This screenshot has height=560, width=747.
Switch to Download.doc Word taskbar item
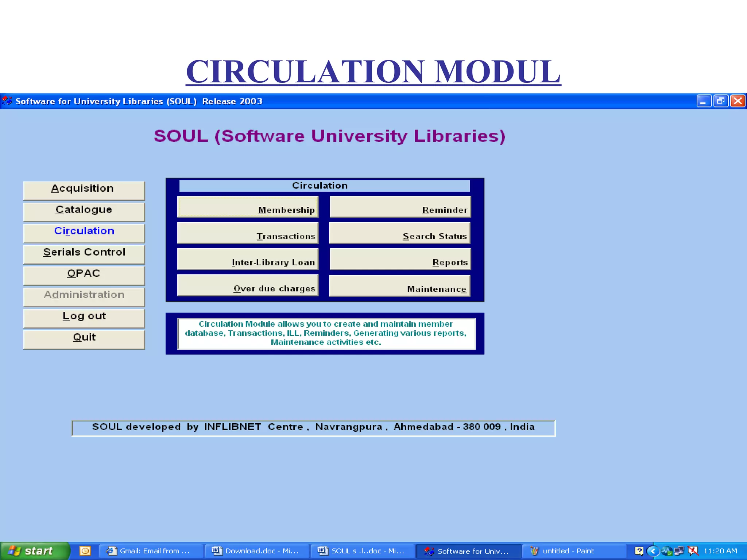pyautogui.click(x=257, y=551)
